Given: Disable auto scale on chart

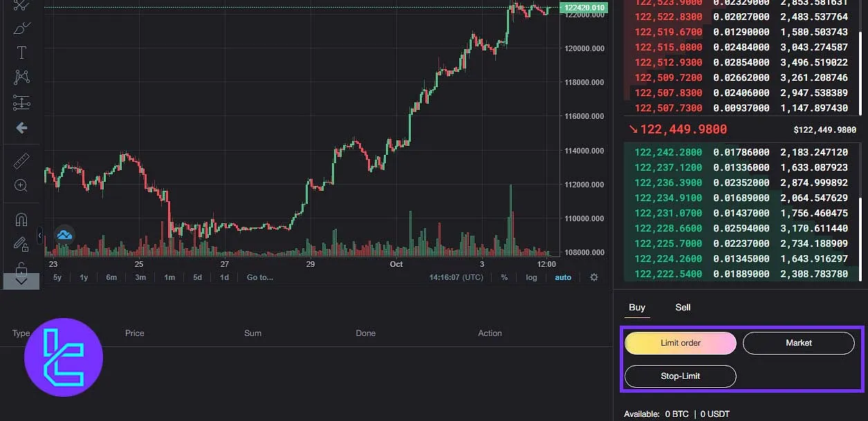Looking at the screenshot, I should [x=563, y=277].
